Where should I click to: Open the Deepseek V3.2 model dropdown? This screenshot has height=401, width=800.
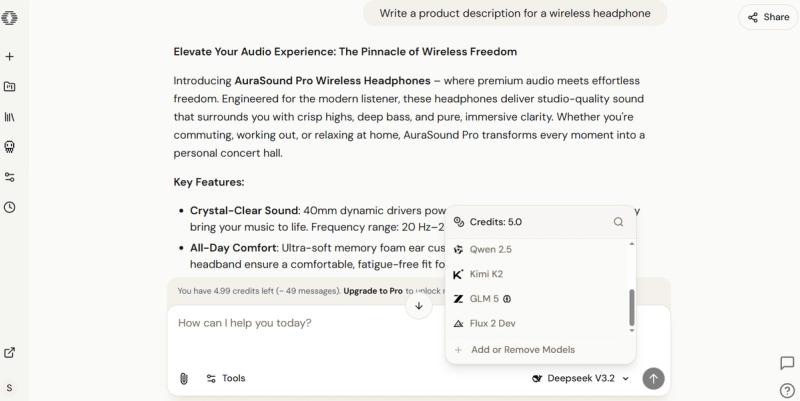click(x=581, y=378)
